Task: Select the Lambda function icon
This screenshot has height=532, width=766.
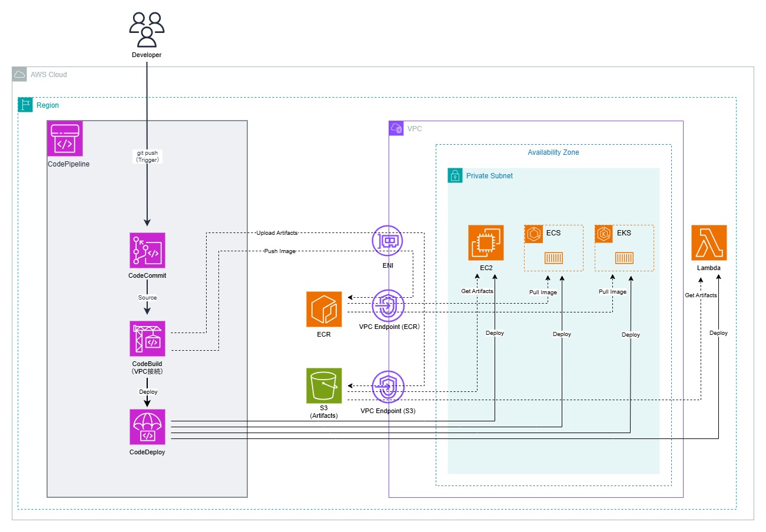Action: [x=709, y=242]
